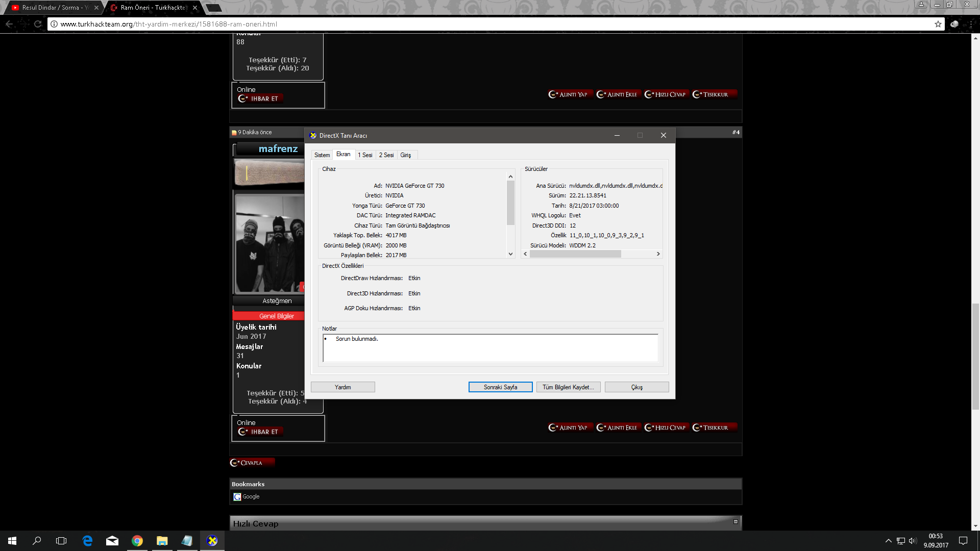Click the Genel Bilgiler red header
This screenshot has width=980, height=551.
point(269,316)
